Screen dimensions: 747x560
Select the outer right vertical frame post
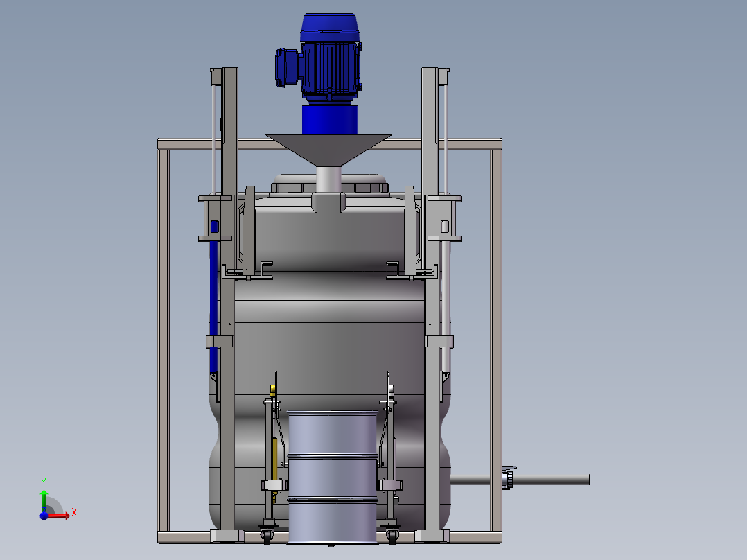[495, 340]
